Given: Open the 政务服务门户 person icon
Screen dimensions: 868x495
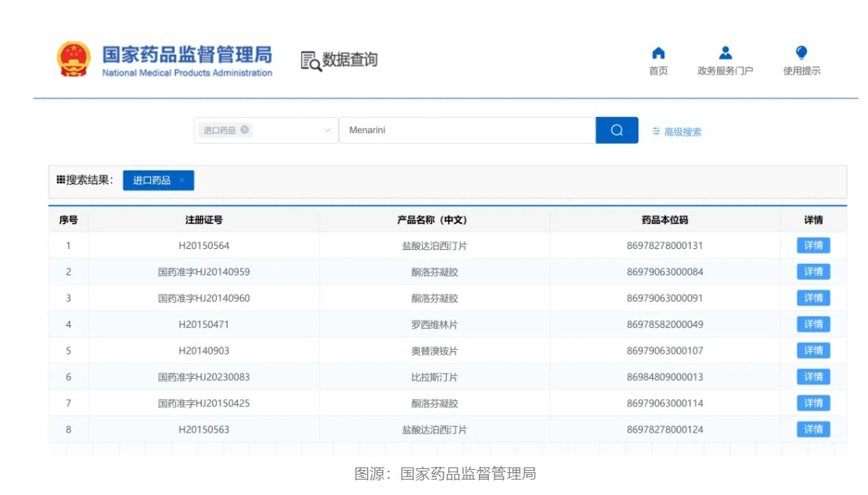Looking at the screenshot, I should [x=725, y=54].
